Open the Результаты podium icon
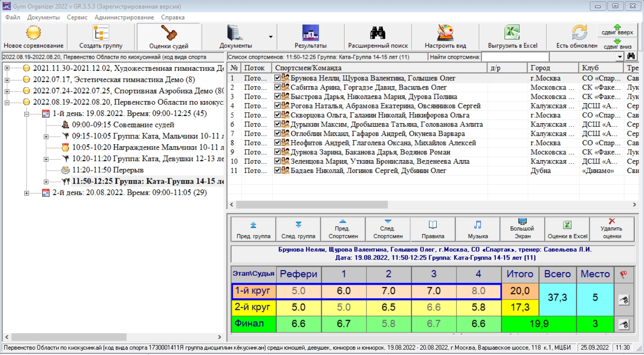This screenshot has height=355, width=644. [x=310, y=33]
